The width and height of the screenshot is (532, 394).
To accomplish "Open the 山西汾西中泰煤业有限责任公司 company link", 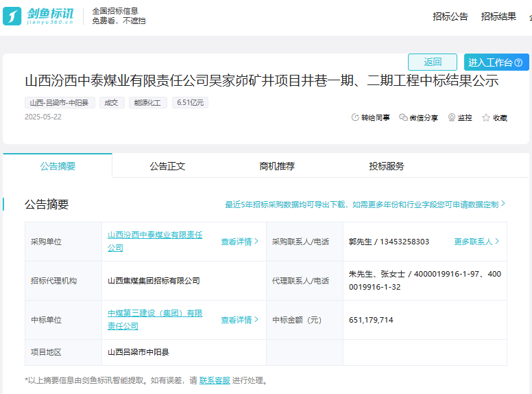I will (155, 235).
